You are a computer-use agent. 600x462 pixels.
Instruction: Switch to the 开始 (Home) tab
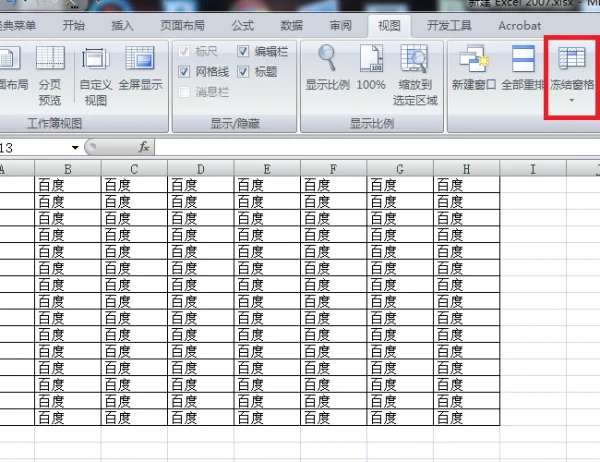(x=73, y=26)
